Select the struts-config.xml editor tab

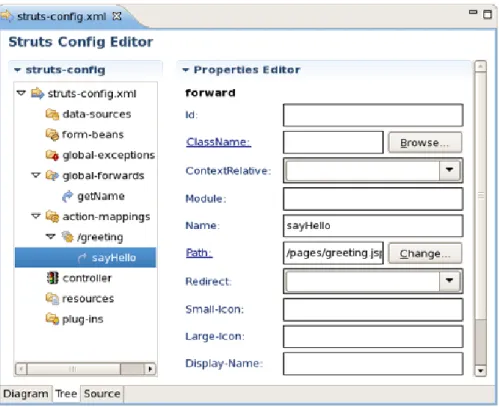tap(62, 16)
